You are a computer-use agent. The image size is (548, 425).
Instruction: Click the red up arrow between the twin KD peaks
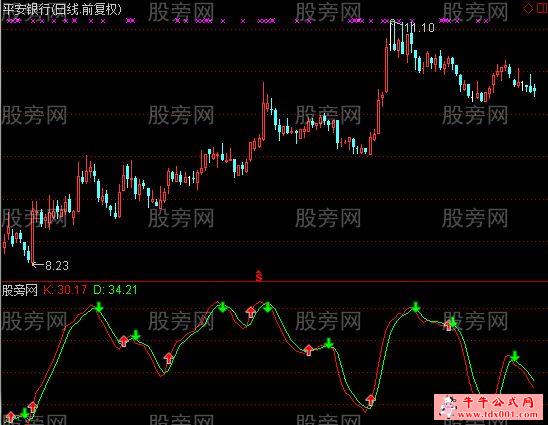click(x=250, y=311)
